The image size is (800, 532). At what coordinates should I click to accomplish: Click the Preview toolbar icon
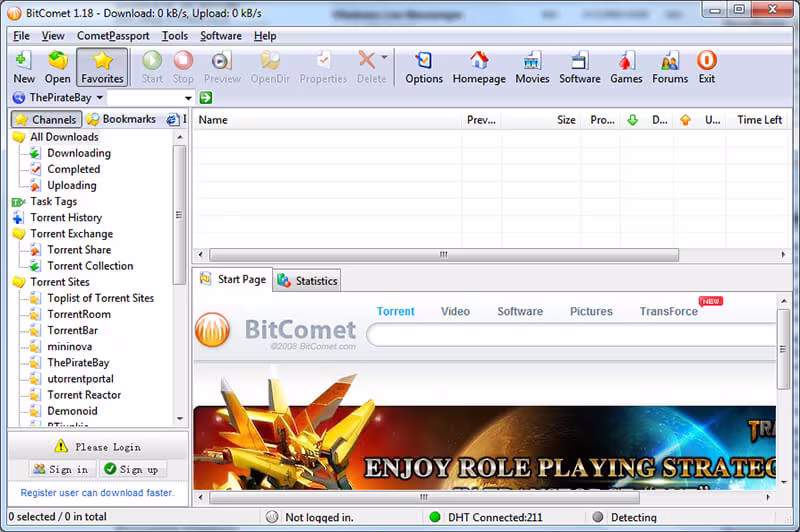point(222,67)
